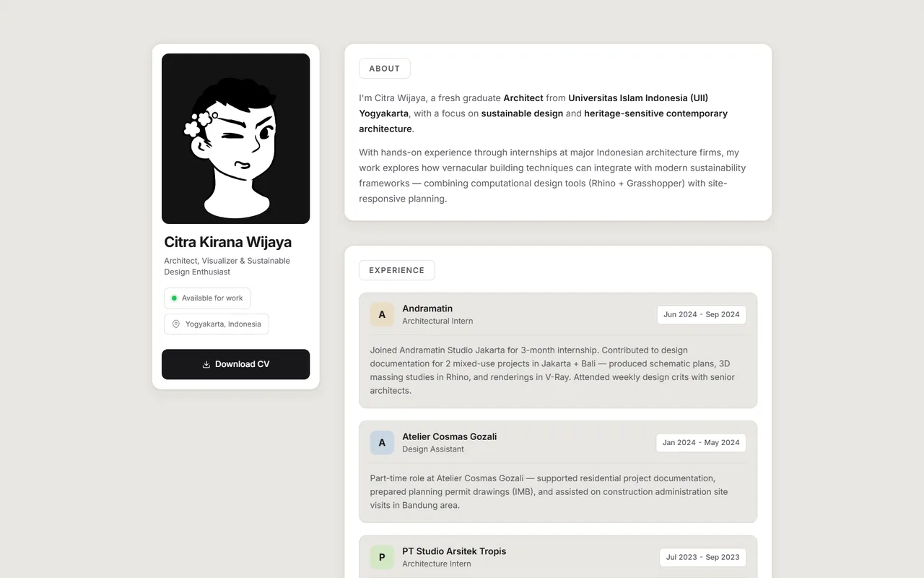This screenshot has height=578, width=924.
Task: Click the location pin icon beside Yogyakarta
Action: point(176,324)
